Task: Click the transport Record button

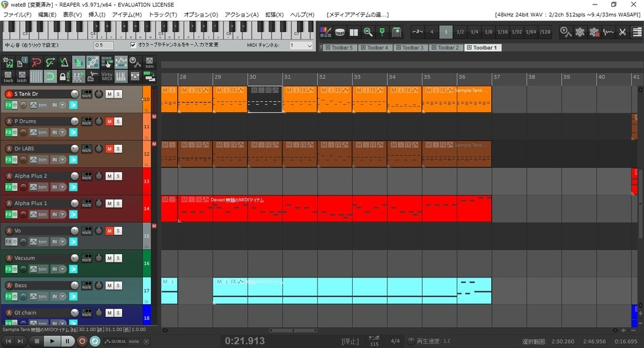Action: (82, 341)
